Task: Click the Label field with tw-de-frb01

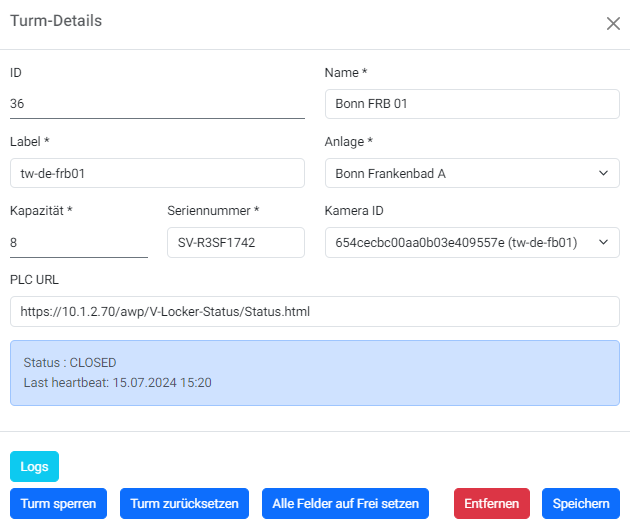Action: point(157,173)
